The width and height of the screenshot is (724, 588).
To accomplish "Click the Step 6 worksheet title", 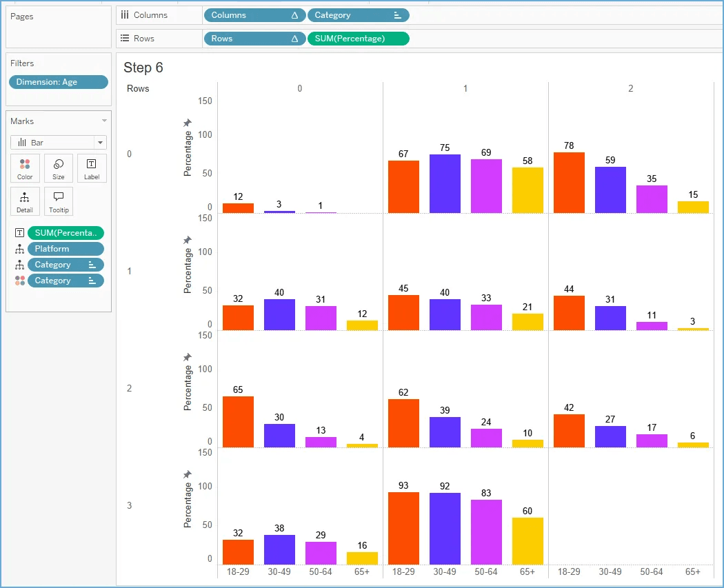I will click(x=143, y=68).
